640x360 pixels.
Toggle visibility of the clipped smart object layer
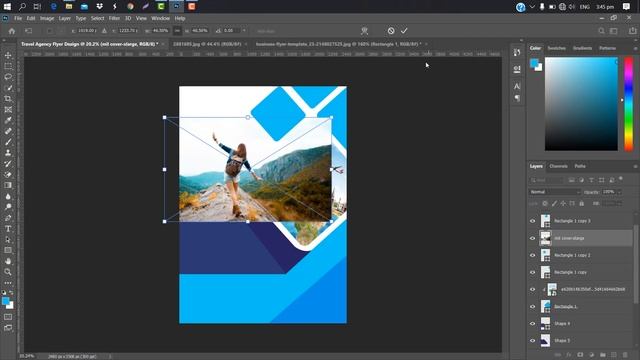click(x=533, y=289)
